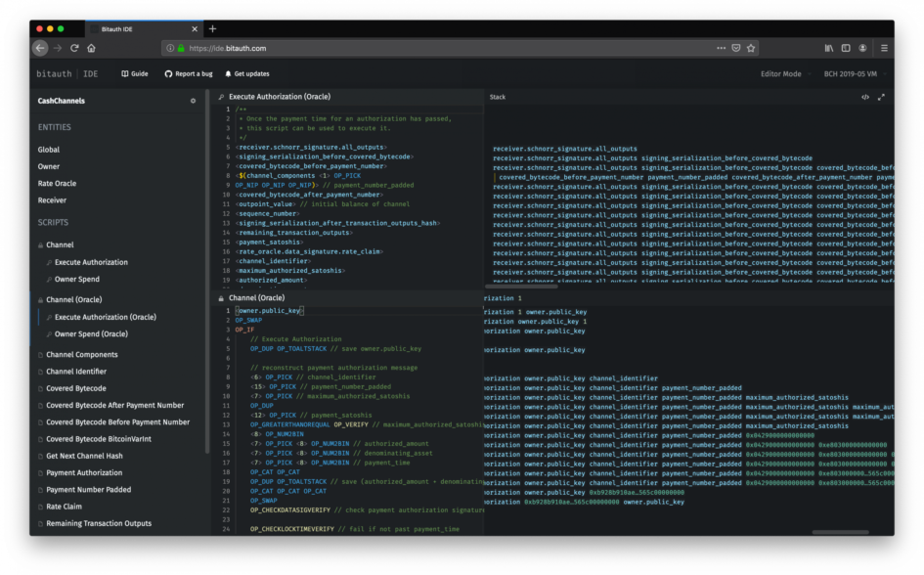Viewport: 924px width, 575px height.
Task: Select Execute Authorization (Oracle) in the sidebar
Action: (106, 317)
